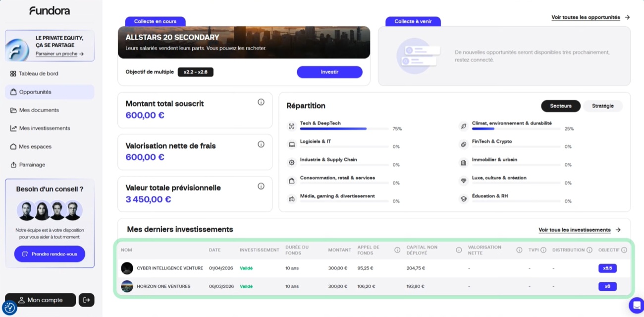Click the Climat, environnement & durabilité icon

click(464, 127)
